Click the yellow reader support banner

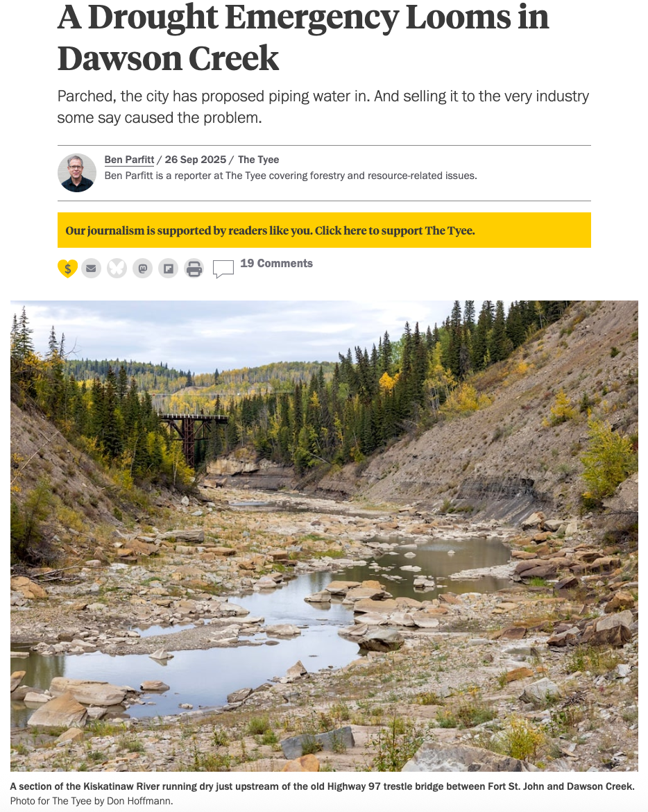click(x=324, y=230)
